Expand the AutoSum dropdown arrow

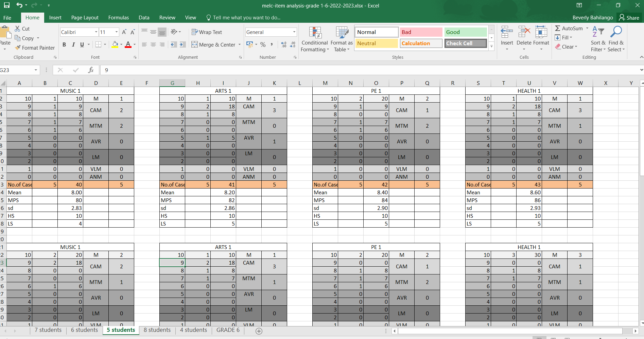point(587,29)
